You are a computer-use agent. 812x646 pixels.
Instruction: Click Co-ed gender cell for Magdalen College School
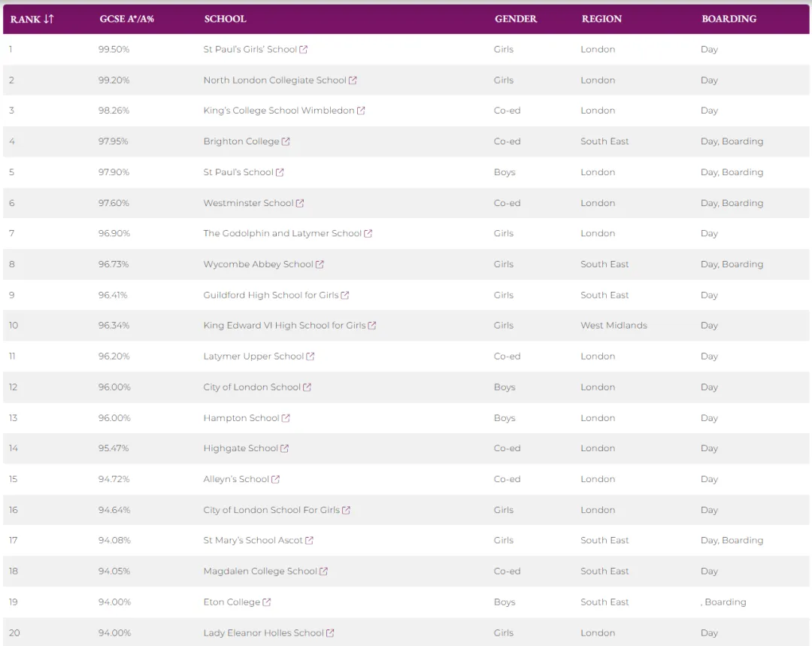coord(507,571)
